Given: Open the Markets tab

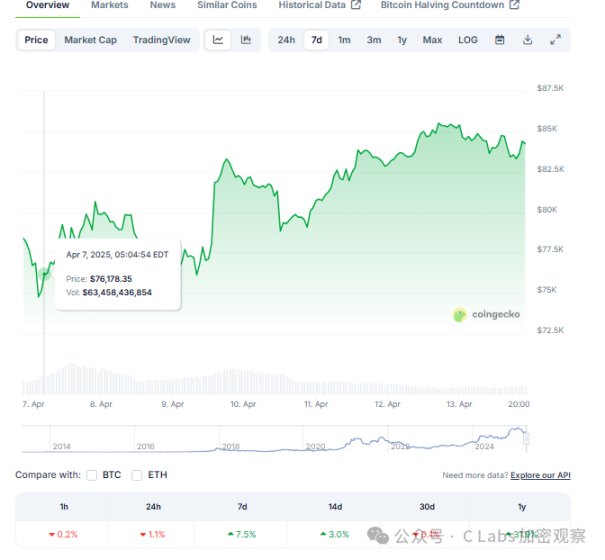Looking at the screenshot, I should [x=109, y=5].
